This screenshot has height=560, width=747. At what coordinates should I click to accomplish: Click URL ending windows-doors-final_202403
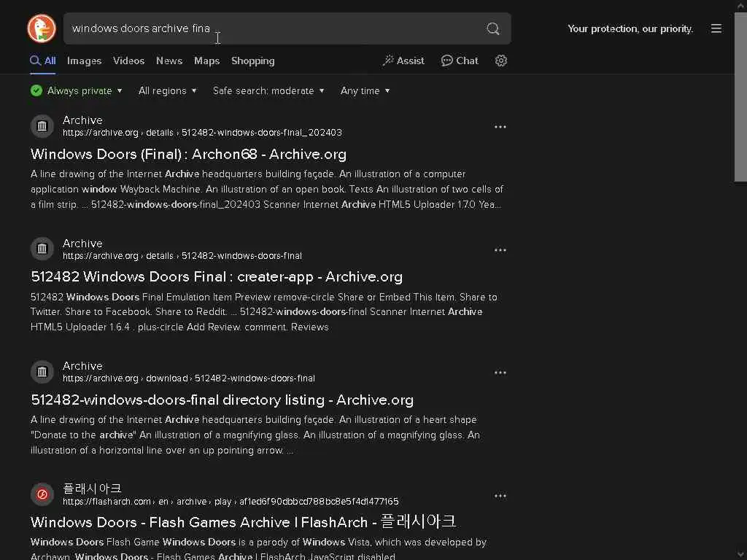click(x=203, y=133)
